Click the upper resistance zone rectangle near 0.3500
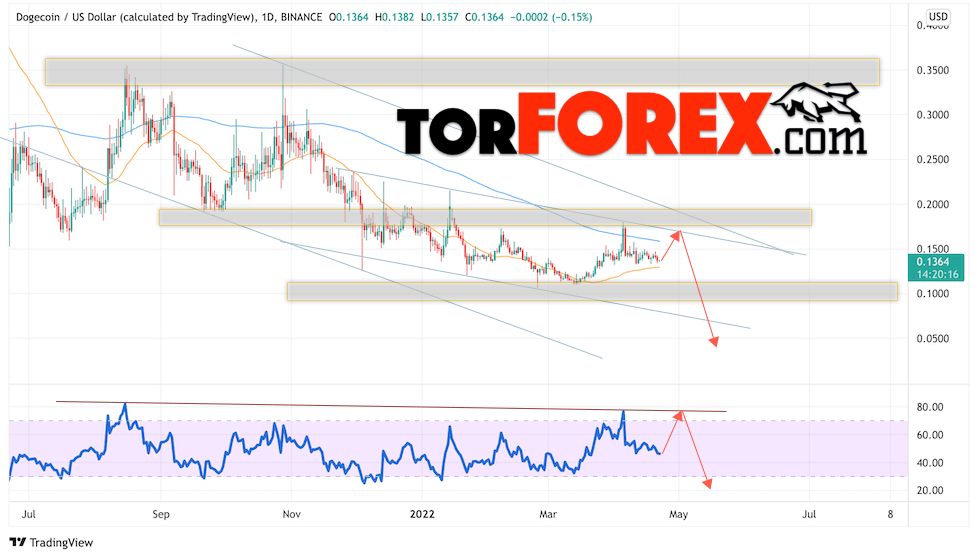The width and height of the screenshot is (978, 558). pyautogui.click(x=462, y=72)
